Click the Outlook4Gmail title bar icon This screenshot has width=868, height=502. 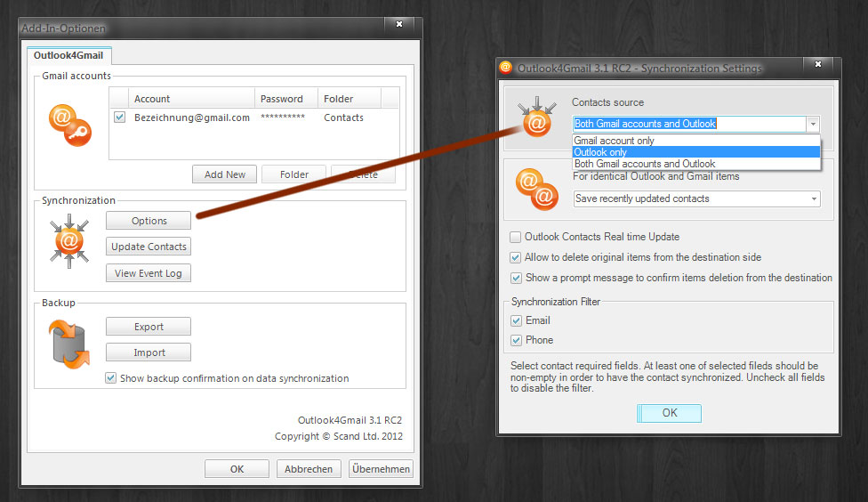[x=506, y=68]
